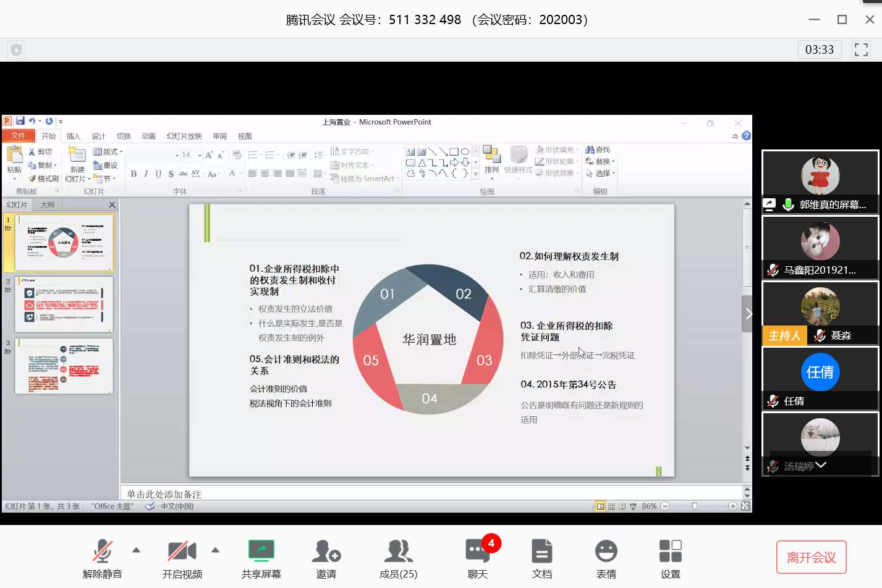Expand video options arrow beside 开启视频

(x=216, y=550)
